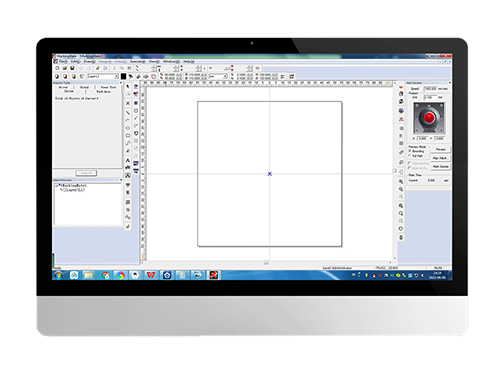500x375 pixels.
Task: Click the zoom in magnifier icon
Action: coord(401,181)
